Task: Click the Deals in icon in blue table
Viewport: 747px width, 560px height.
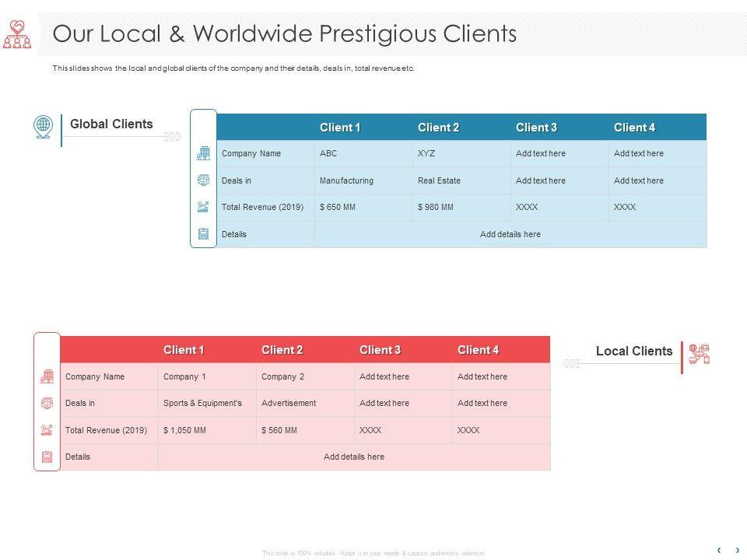Action: pyautogui.click(x=203, y=180)
